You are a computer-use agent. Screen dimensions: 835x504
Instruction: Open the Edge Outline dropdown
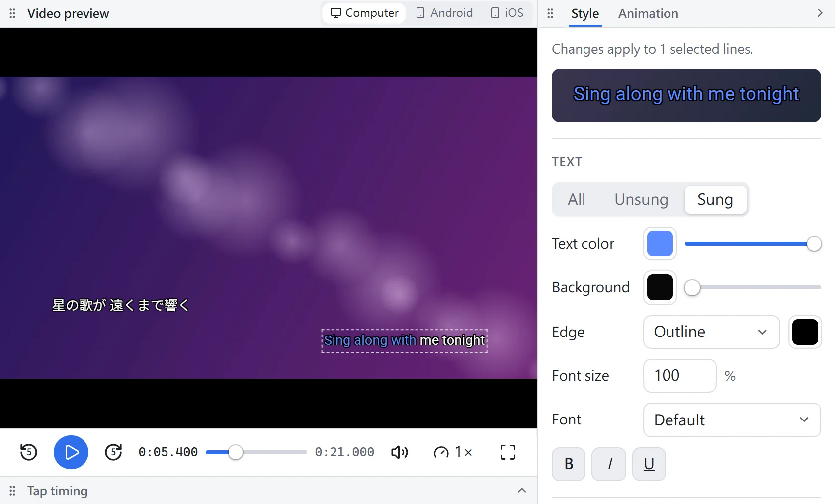712,332
